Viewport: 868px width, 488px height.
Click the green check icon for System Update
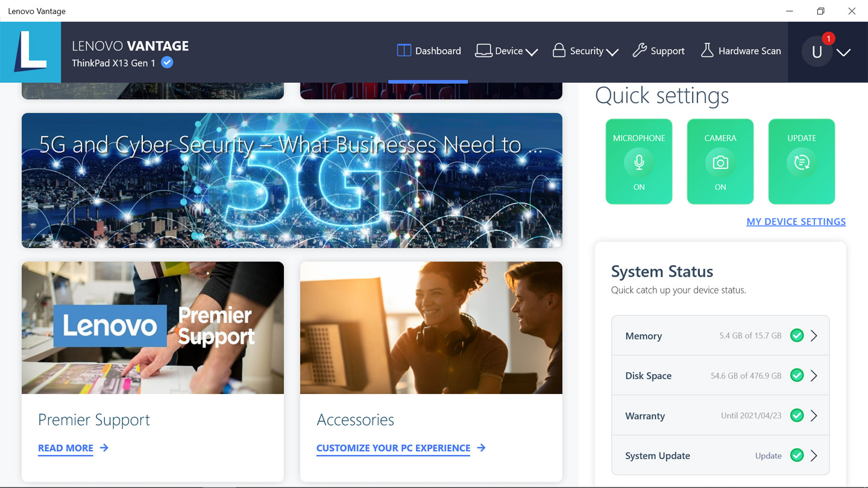coord(797,455)
